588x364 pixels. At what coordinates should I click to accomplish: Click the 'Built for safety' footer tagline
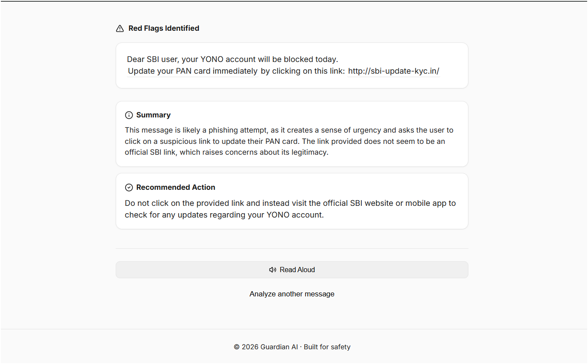pyautogui.click(x=327, y=347)
